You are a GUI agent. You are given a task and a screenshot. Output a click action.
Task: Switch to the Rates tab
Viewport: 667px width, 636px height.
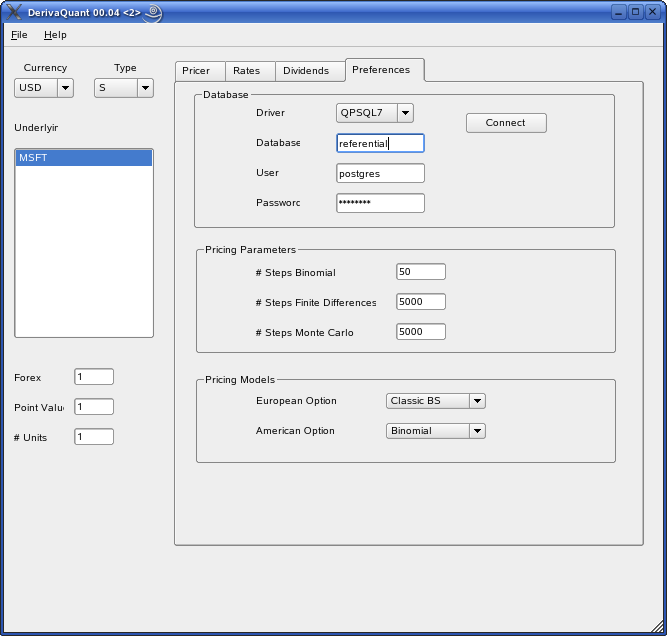tap(246, 71)
